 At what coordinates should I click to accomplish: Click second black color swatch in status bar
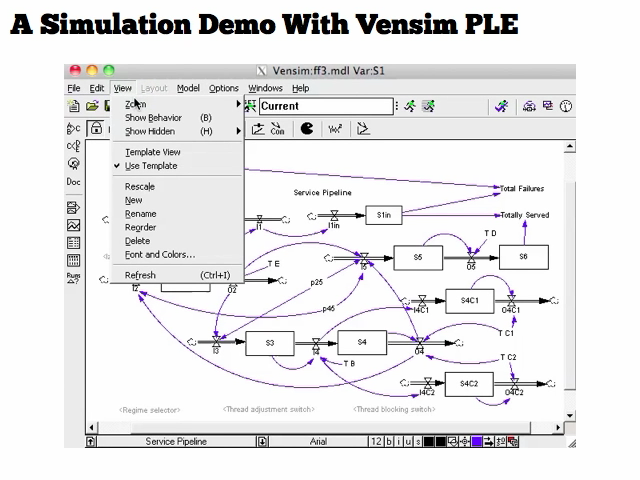click(x=441, y=442)
